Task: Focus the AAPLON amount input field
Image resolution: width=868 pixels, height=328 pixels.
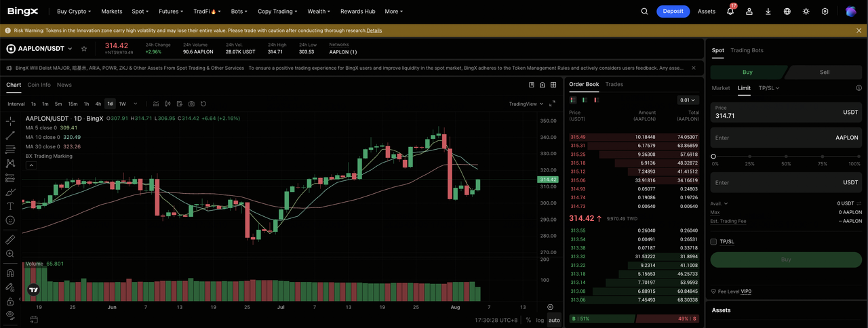Action: coord(787,138)
